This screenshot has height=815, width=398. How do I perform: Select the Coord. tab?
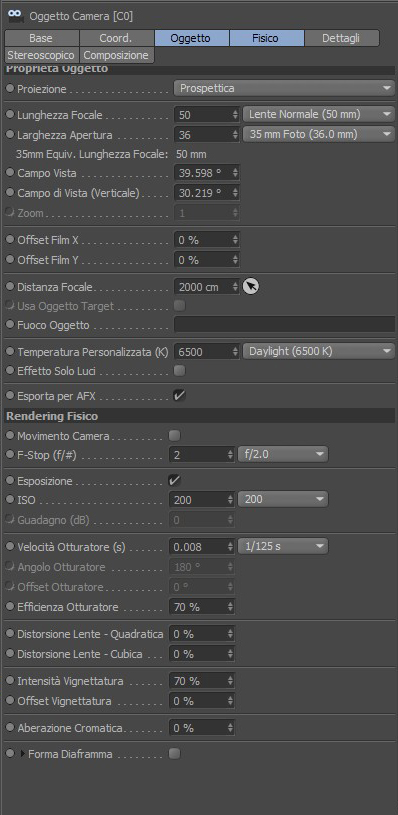click(x=116, y=38)
